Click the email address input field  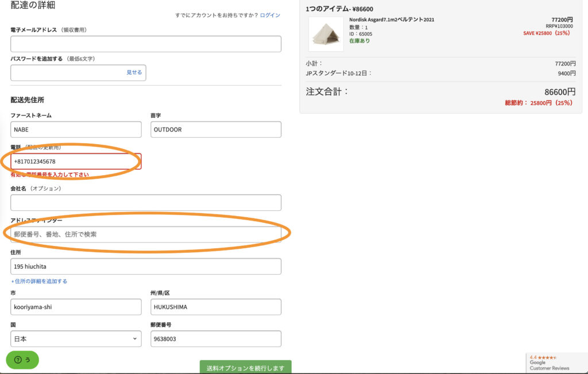[146, 44]
